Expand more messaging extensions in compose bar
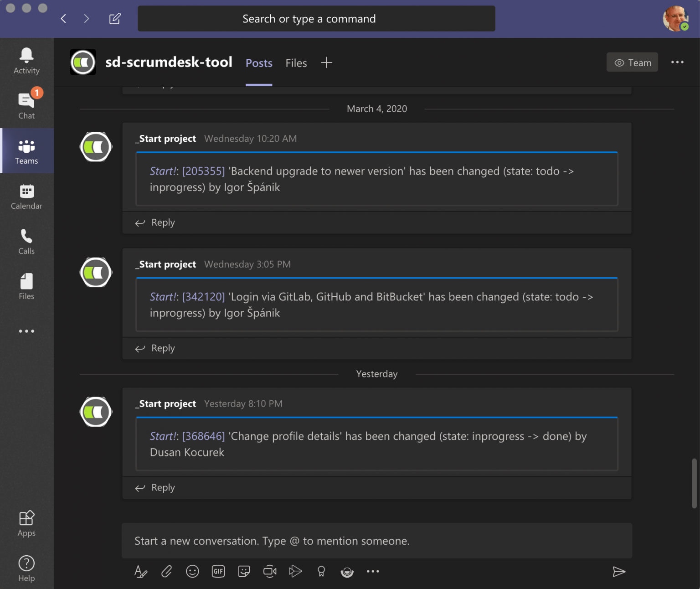 coord(373,571)
